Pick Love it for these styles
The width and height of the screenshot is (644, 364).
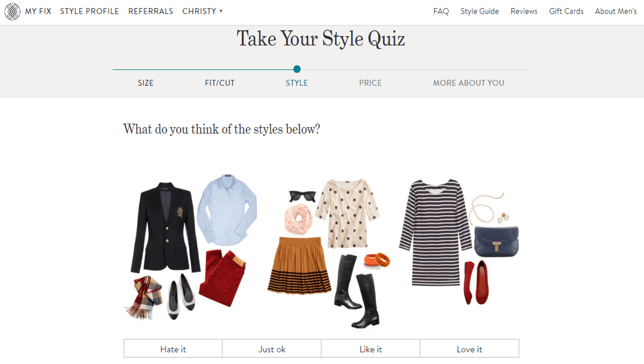[469, 349]
